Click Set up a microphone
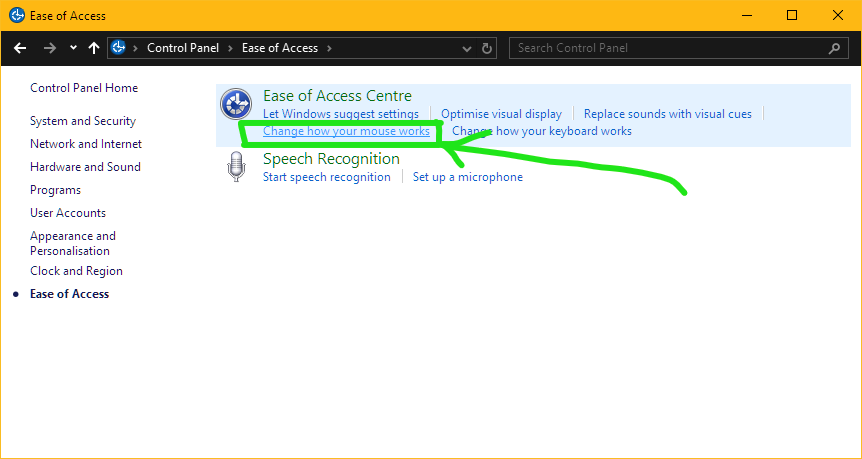The height and width of the screenshot is (459, 862). 468,177
